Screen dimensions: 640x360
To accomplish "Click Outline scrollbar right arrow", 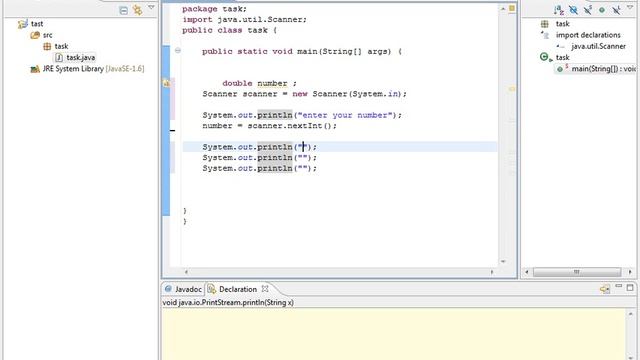I will click(x=630, y=272).
